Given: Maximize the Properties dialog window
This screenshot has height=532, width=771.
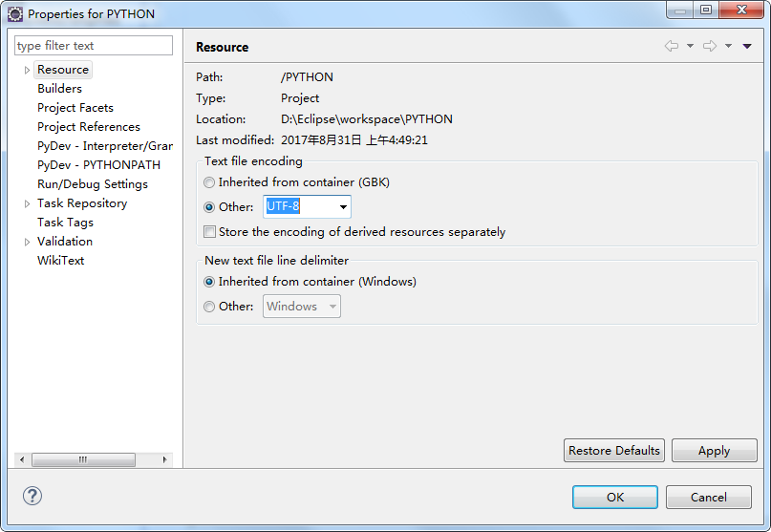Looking at the screenshot, I should tap(706, 10).
